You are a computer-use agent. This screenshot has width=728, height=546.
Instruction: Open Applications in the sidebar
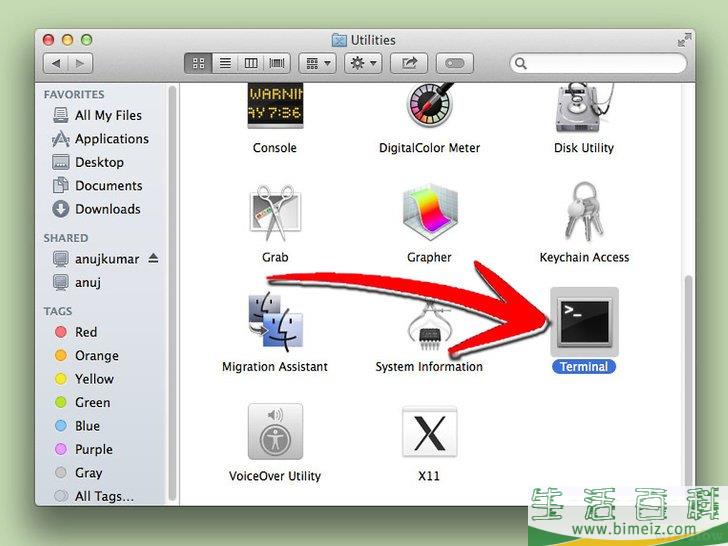pyautogui.click(x=100, y=138)
